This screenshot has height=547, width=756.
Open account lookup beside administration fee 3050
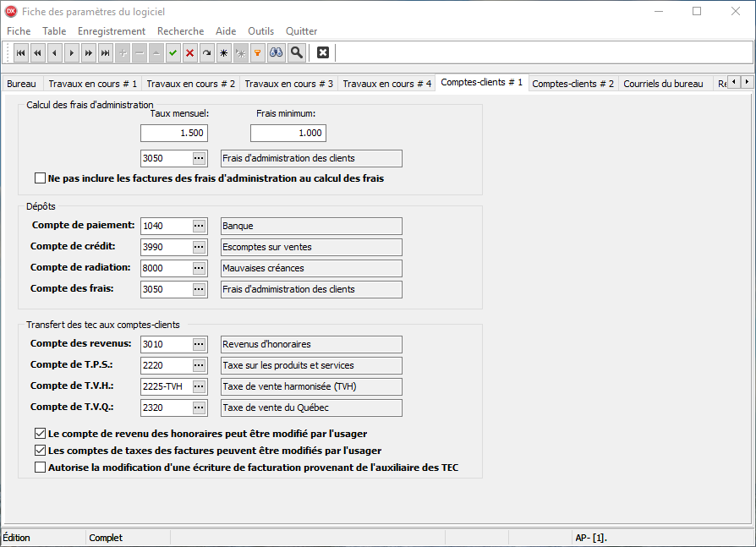[199, 158]
